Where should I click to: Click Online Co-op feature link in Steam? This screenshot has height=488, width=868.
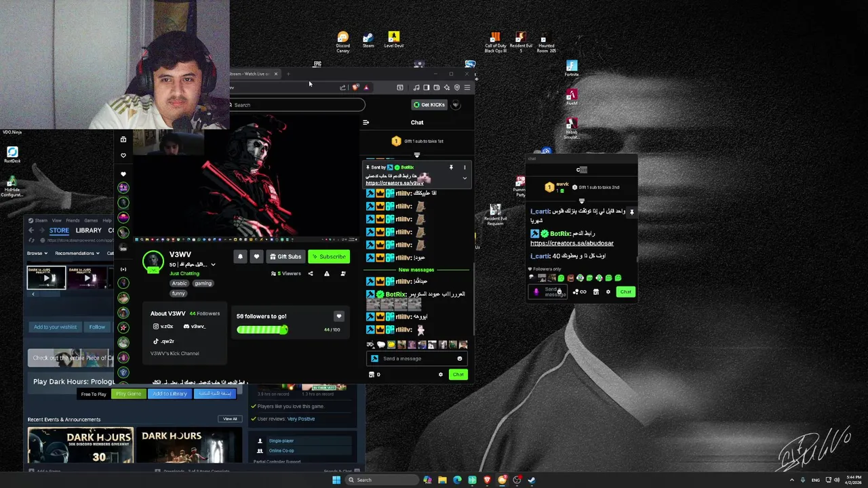pos(281,451)
